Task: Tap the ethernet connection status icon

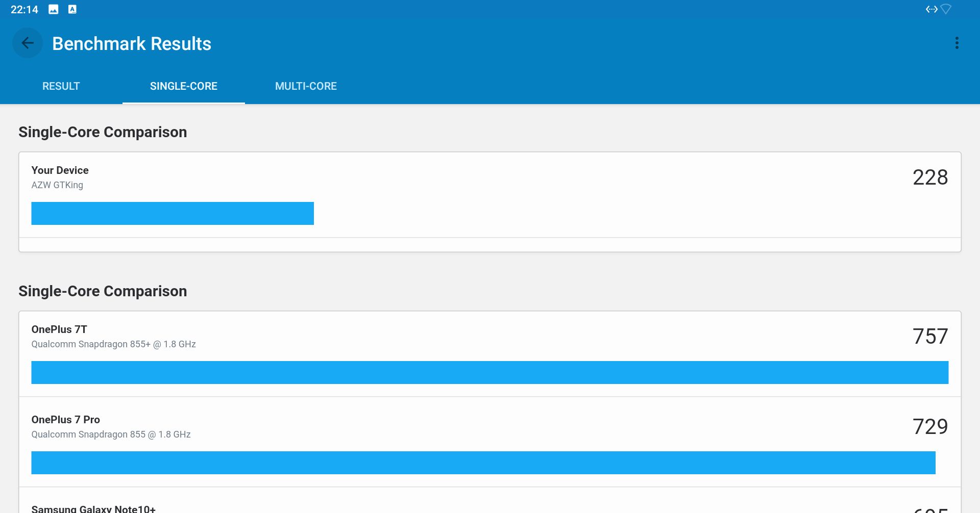Action: (932, 9)
